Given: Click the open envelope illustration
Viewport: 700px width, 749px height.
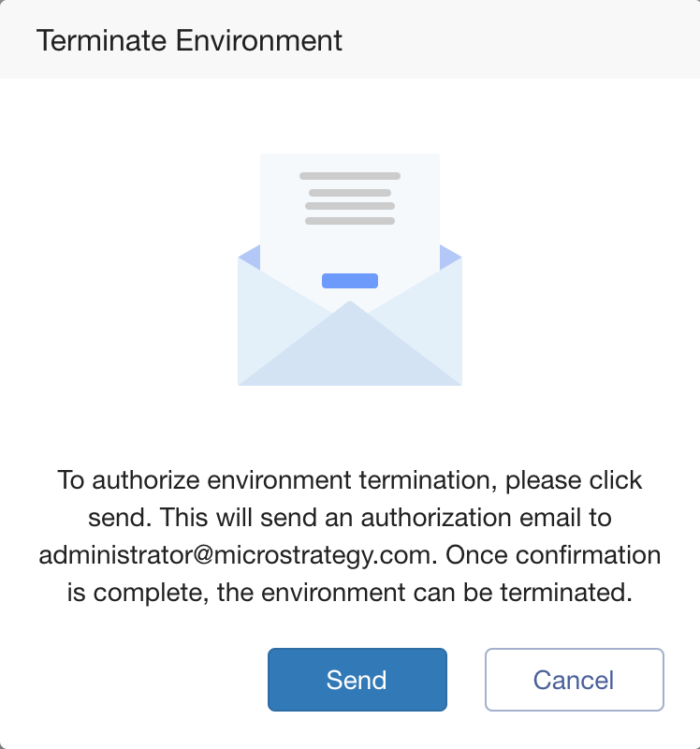Looking at the screenshot, I should click(350, 270).
